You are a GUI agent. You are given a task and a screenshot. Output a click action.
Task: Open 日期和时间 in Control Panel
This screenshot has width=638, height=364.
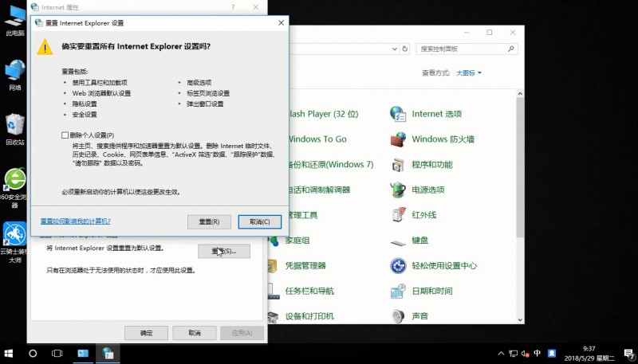coord(421,291)
